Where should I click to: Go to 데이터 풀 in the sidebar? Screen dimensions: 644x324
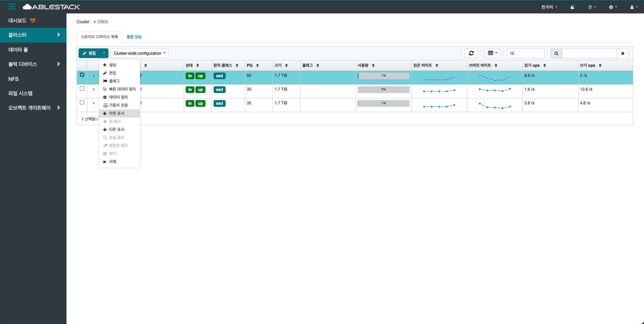point(18,50)
